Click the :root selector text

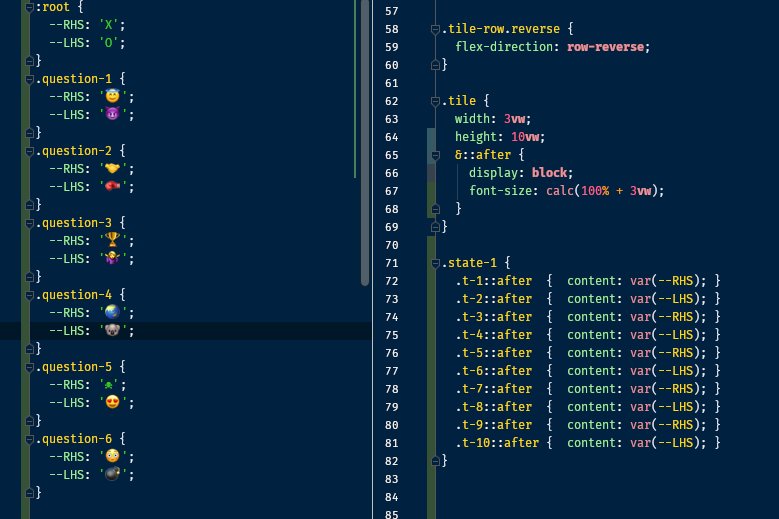[x=53, y=7]
